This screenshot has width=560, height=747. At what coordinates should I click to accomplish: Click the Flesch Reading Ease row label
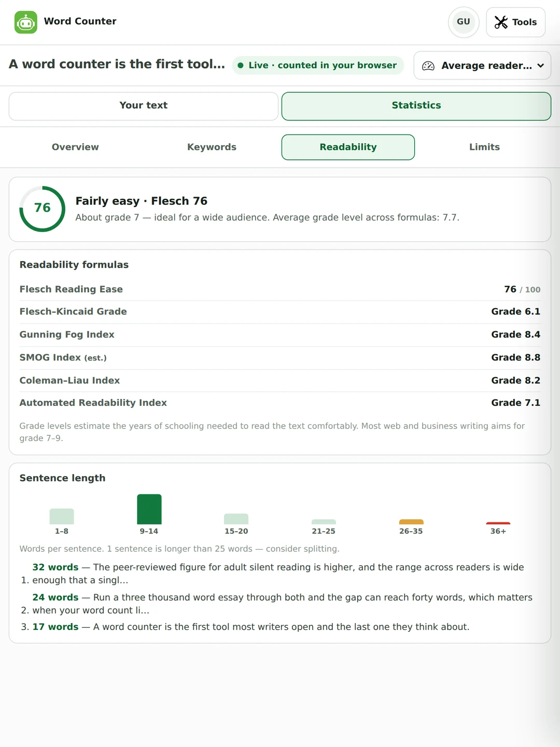[71, 289]
